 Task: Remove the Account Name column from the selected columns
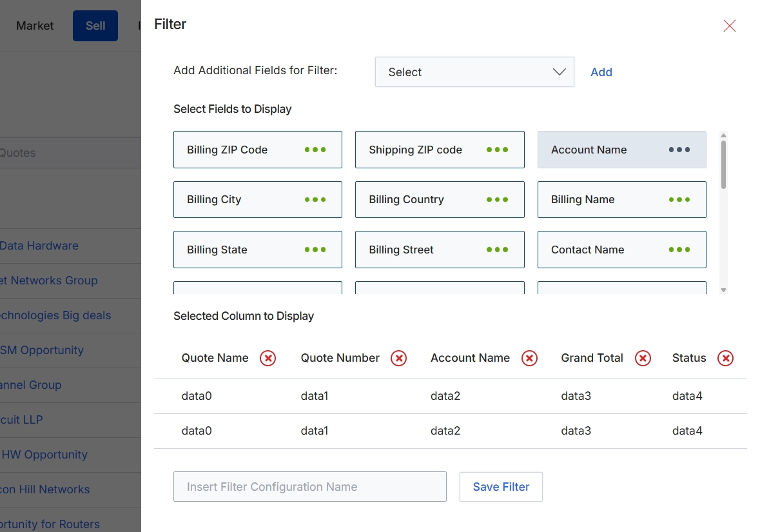529,359
